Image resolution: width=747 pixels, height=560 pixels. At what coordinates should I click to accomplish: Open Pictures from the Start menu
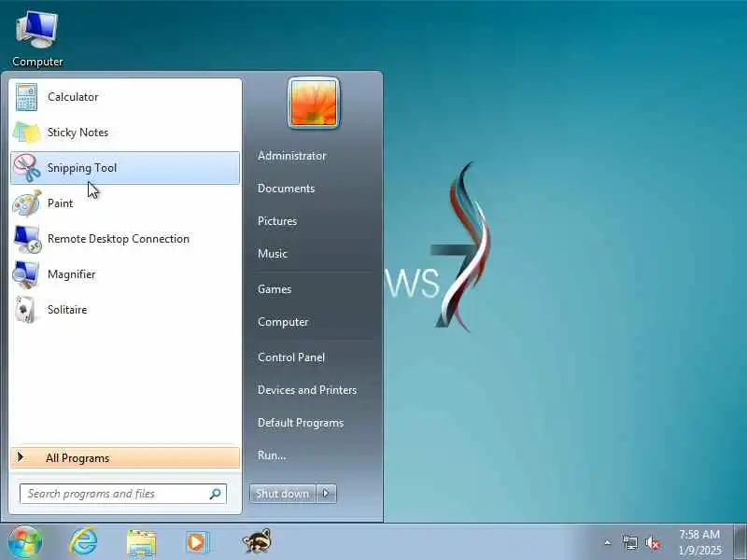point(277,221)
